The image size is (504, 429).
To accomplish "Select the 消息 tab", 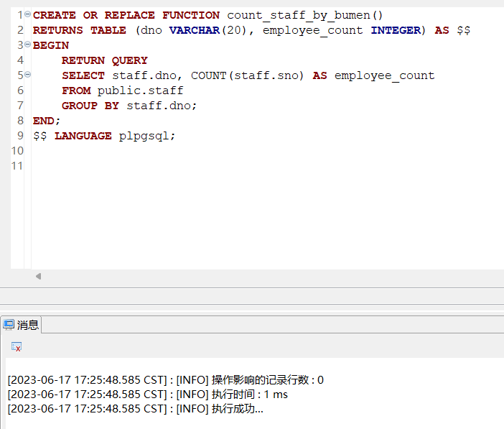I will 22,325.
